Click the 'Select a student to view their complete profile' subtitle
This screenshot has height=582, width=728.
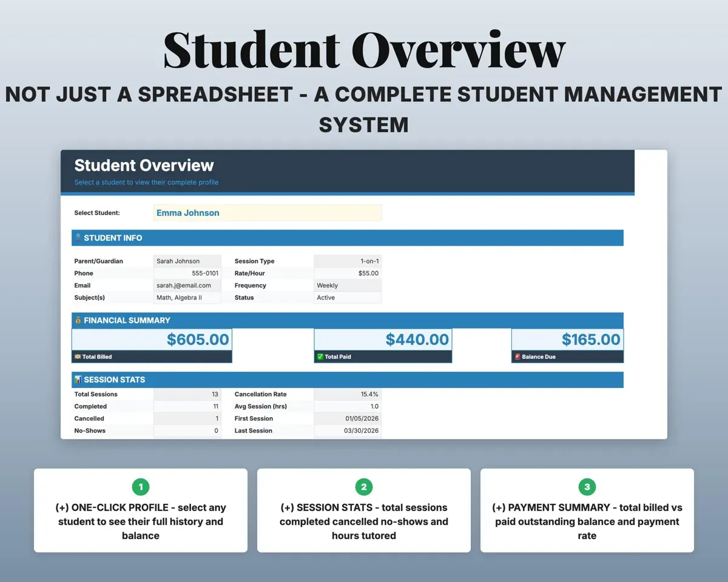coord(146,182)
